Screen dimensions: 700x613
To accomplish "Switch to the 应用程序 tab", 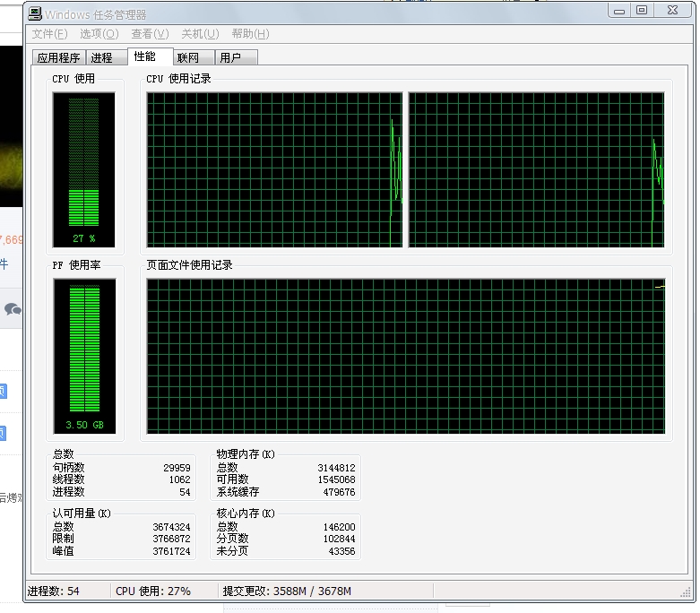I will pos(58,57).
